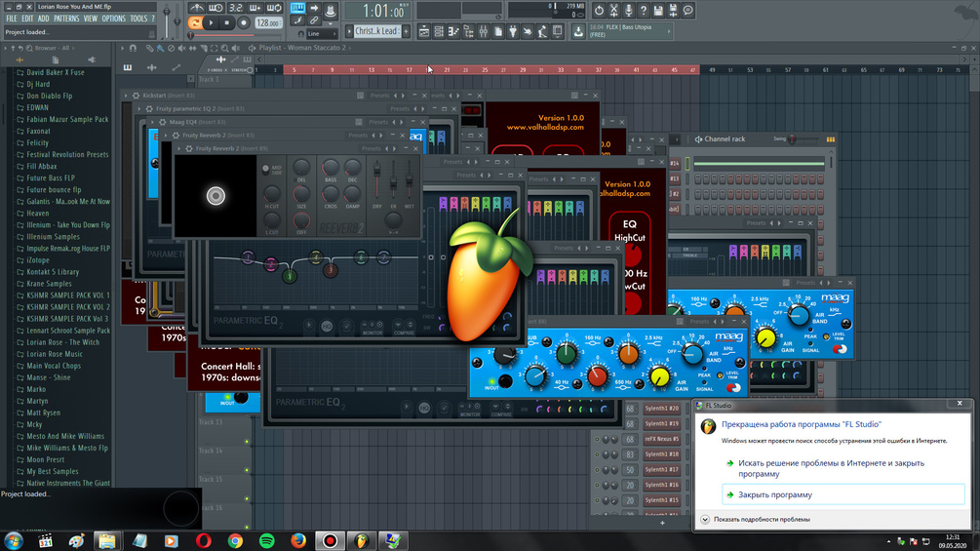Open the ADD menu

pyautogui.click(x=44, y=19)
